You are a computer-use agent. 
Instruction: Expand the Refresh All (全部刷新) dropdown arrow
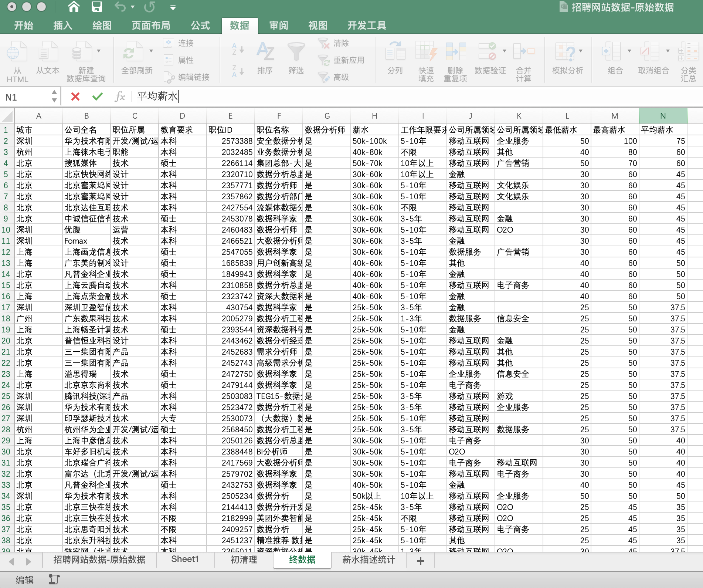(x=151, y=51)
